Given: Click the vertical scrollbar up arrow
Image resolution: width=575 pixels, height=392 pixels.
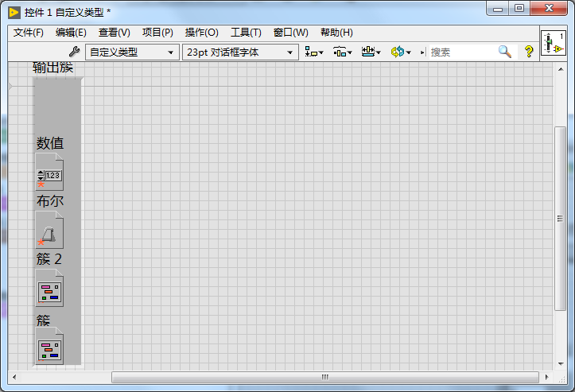Looking at the screenshot, I should pyautogui.click(x=561, y=69).
